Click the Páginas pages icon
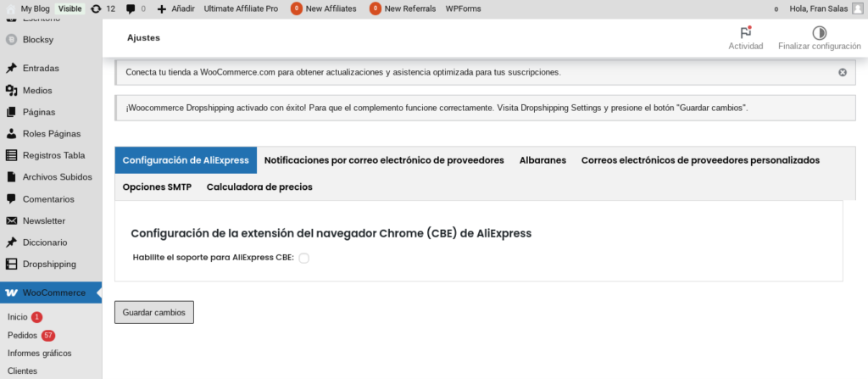Viewport: 868px width, 379px height. [x=11, y=112]
